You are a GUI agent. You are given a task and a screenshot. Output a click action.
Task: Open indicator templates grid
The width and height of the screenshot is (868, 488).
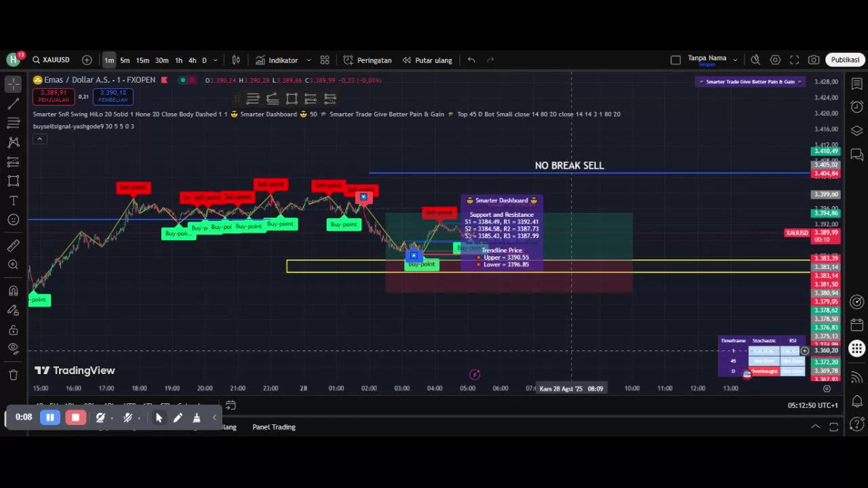tap(325, 60)
